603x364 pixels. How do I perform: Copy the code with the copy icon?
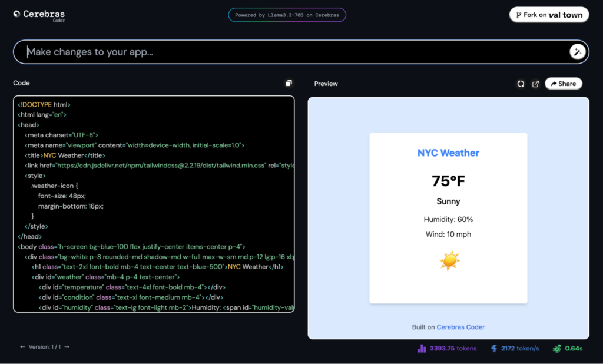click(289, 83)
